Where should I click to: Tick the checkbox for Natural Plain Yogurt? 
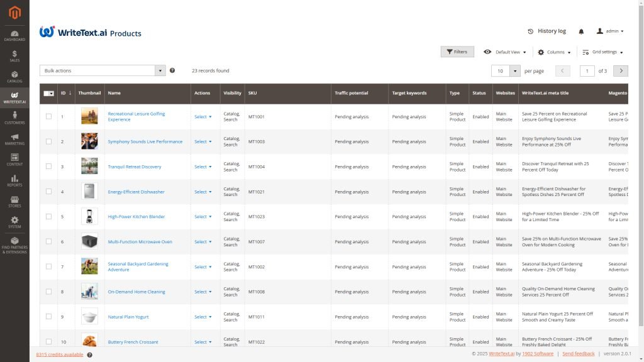pyautogui.click(x=48, y=317)
